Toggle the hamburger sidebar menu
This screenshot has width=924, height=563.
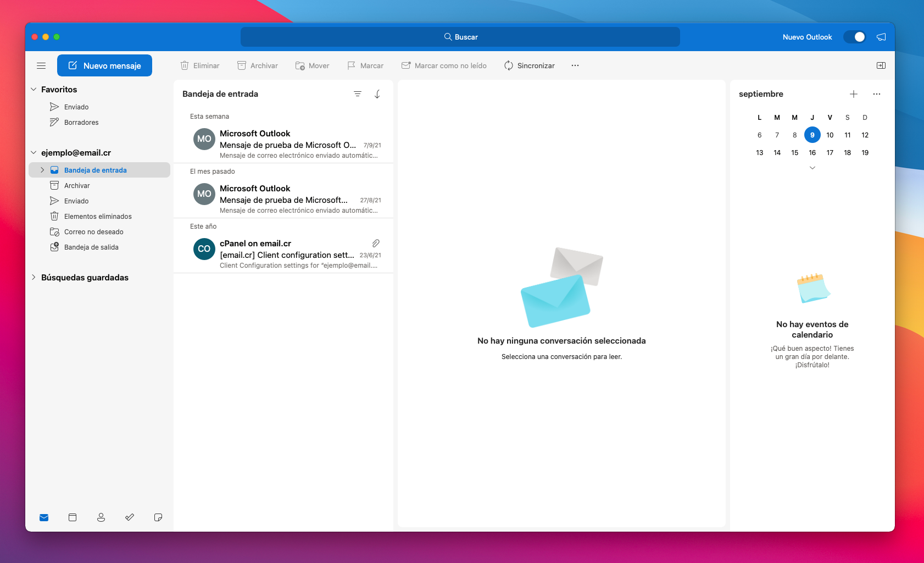coord(41,65)
